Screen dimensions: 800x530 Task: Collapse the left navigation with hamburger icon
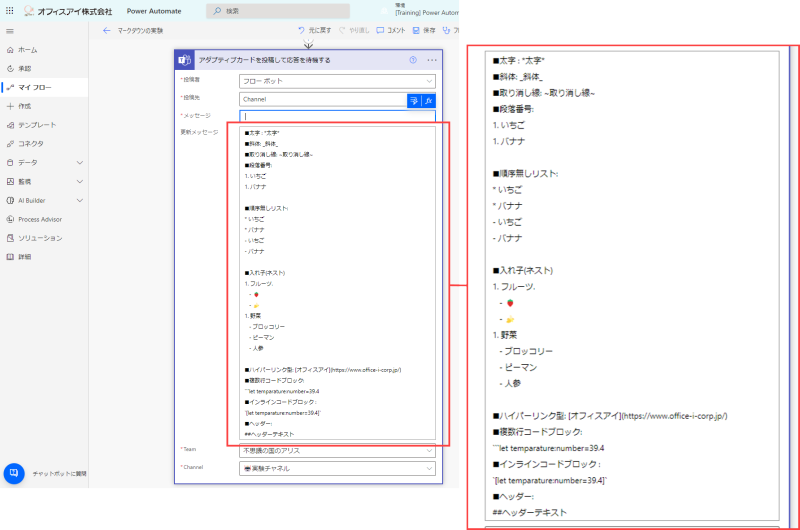point(10,31)
